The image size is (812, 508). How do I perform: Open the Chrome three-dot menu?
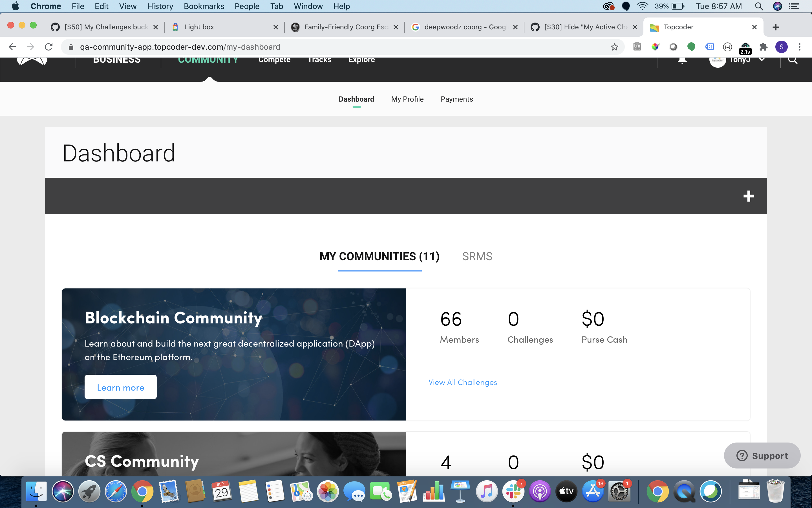tap(800, 47)
